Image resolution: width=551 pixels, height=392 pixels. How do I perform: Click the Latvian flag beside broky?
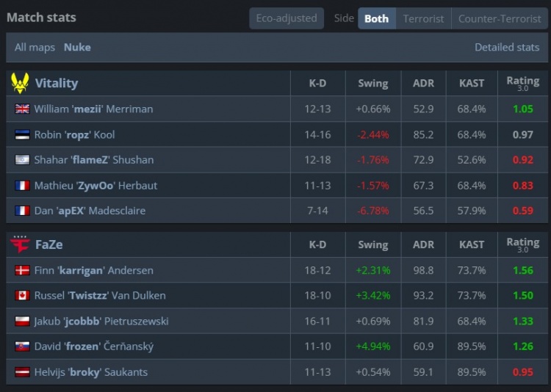point(22,372)
